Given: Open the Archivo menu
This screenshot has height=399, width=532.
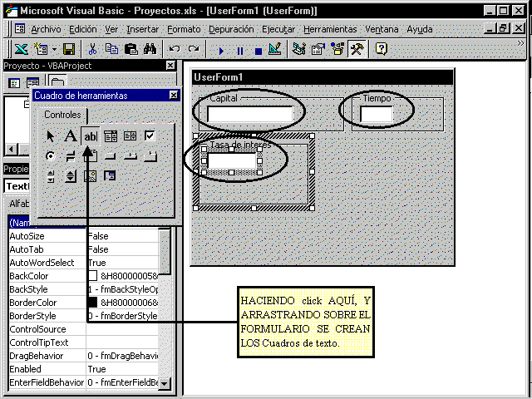Looking at the screenshot, I should click(47, 30).
